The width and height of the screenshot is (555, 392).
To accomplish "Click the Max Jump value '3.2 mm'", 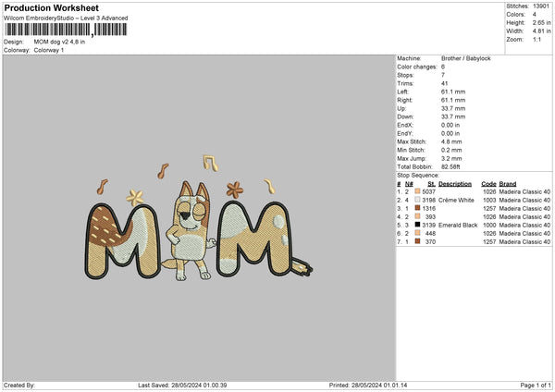I will tap(451, 158).
